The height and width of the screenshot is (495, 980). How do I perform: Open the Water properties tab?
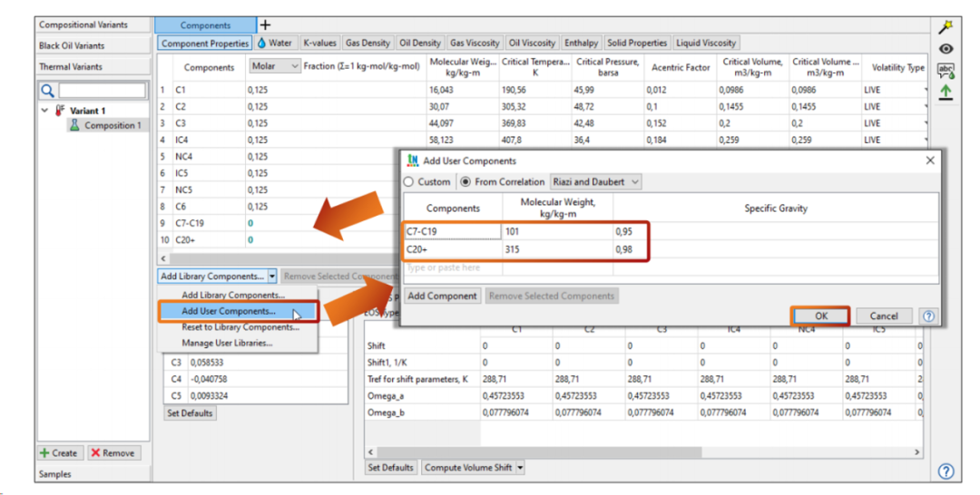pyautogui.click(x=274, y=43)
